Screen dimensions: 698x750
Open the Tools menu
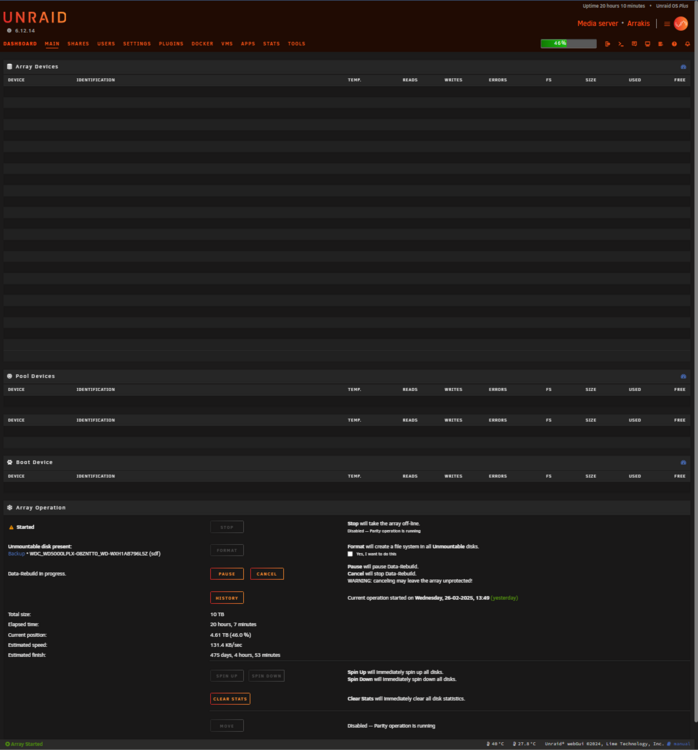pyautogui.click(x=297, y=44)
